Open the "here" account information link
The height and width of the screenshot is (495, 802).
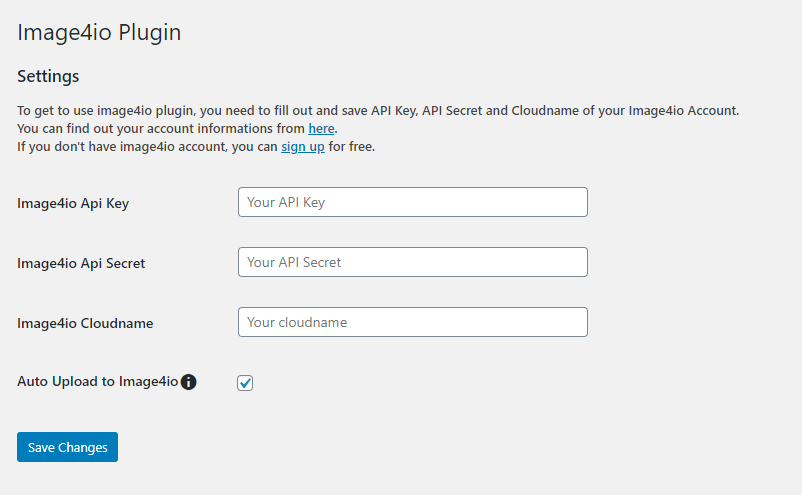tap(321, 129)
